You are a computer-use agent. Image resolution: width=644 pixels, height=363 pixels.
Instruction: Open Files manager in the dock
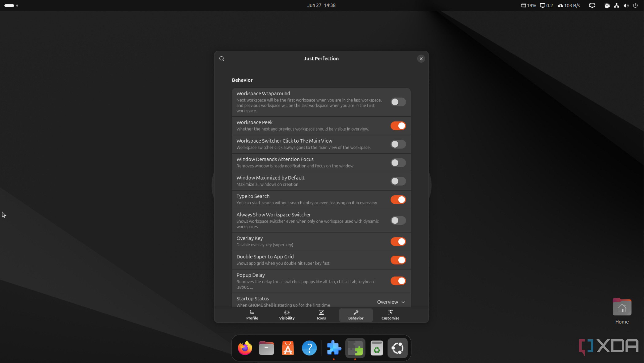pos(266,348)
